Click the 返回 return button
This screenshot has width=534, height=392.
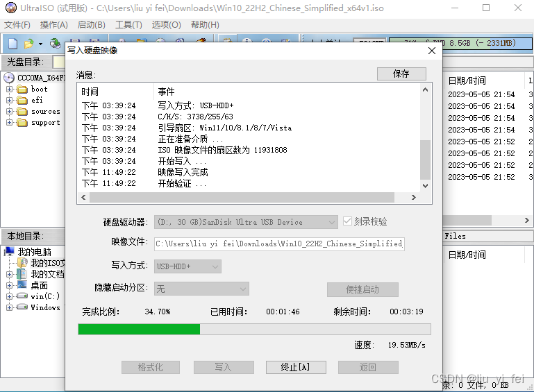pos(368,367)
